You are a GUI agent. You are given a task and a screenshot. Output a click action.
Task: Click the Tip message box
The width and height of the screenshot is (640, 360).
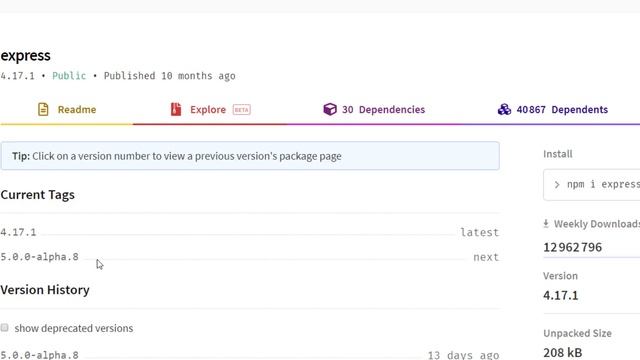250,156
